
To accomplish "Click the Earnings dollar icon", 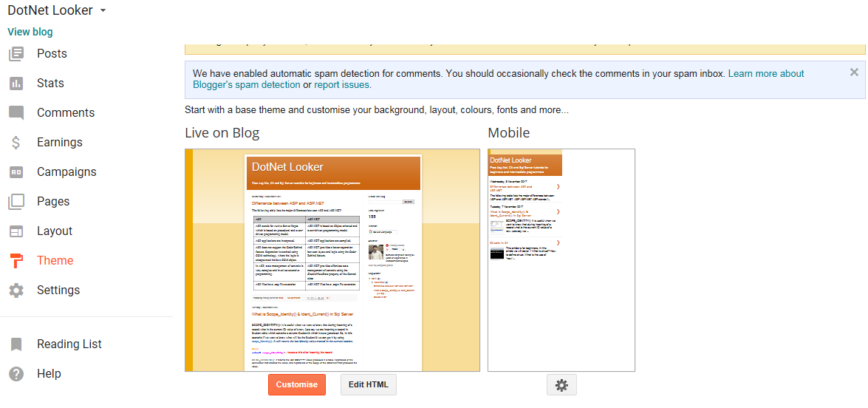I will pos(16,142).
